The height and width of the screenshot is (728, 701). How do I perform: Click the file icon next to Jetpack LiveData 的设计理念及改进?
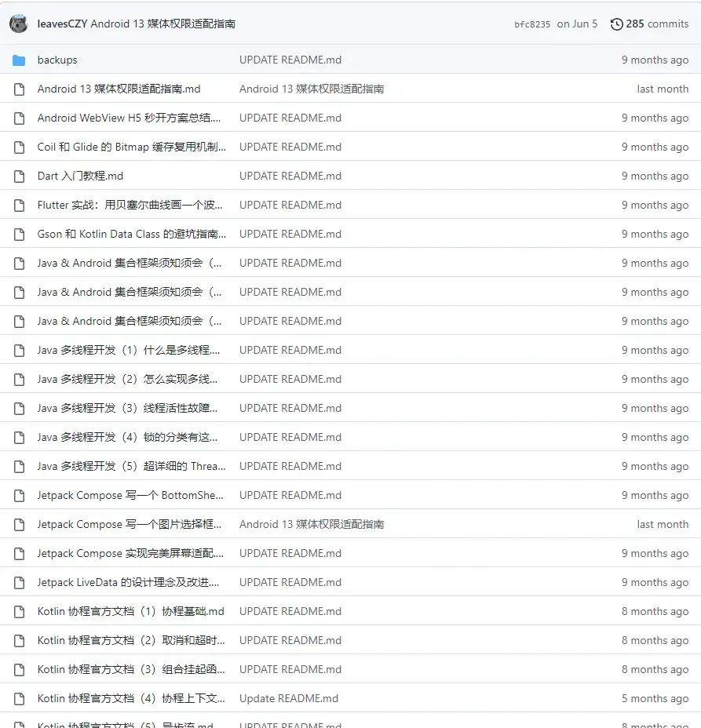coord(19,582)
